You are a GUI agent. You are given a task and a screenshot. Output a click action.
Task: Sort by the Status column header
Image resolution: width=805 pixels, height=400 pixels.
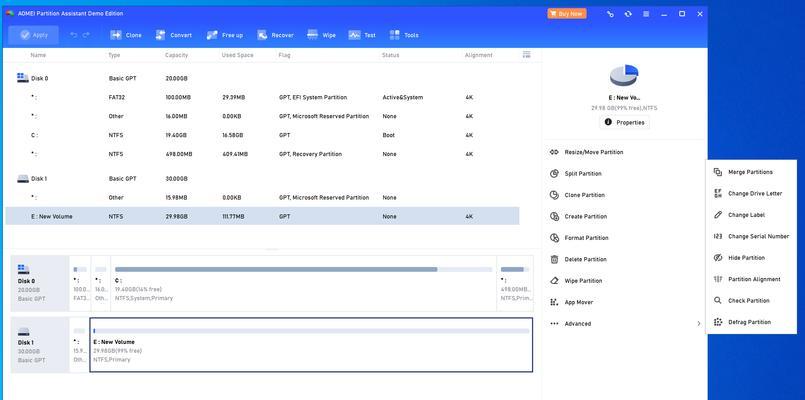(391, 55)
